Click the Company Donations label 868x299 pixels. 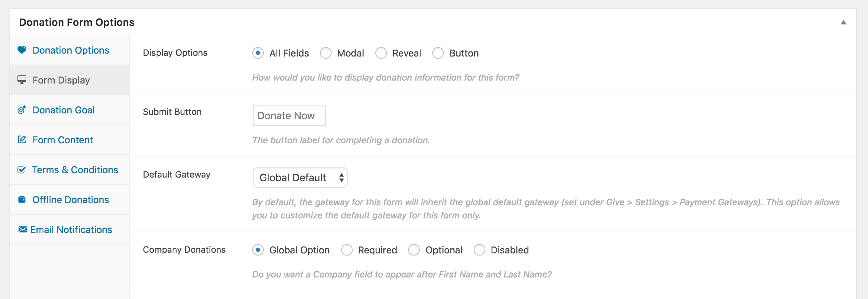[x=184, y=249]
